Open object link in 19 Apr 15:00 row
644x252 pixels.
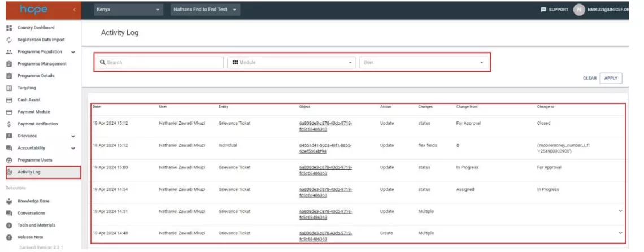[x=325, y=170]
